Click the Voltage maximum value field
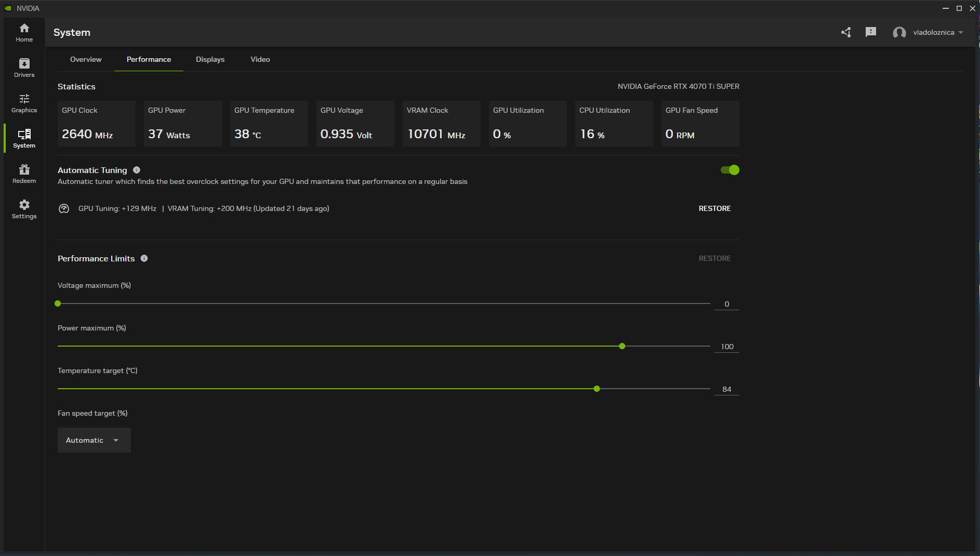The width and height of the screenshot is (980, 556). click(727, 304)
